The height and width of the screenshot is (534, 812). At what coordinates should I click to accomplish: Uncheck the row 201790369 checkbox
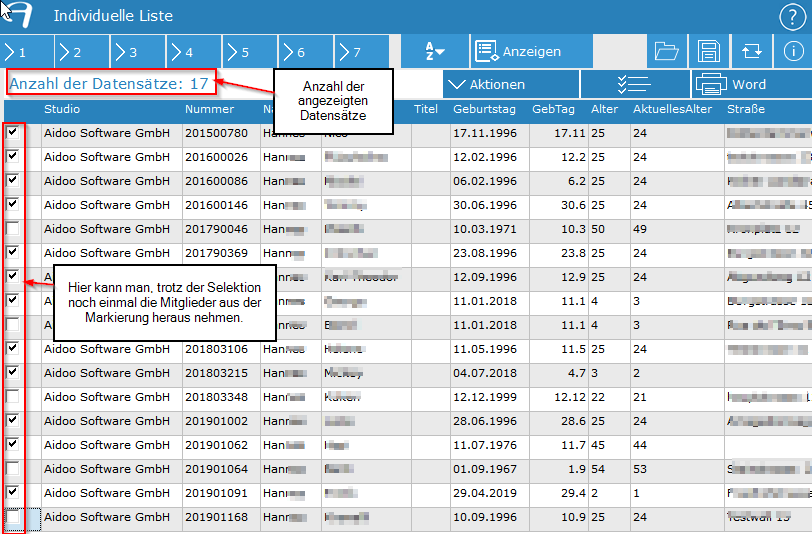point(12,252)
